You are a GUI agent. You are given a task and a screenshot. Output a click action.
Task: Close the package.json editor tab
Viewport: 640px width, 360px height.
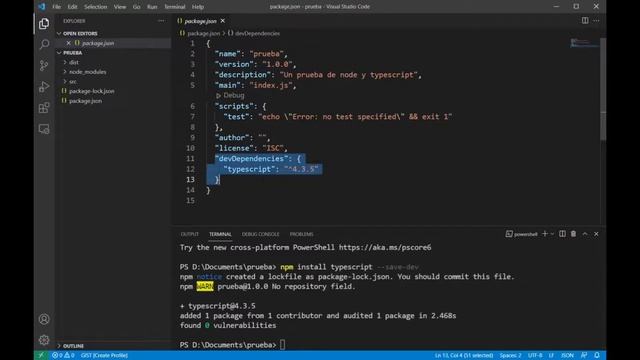pyautogui.click(x=222, y=21)
